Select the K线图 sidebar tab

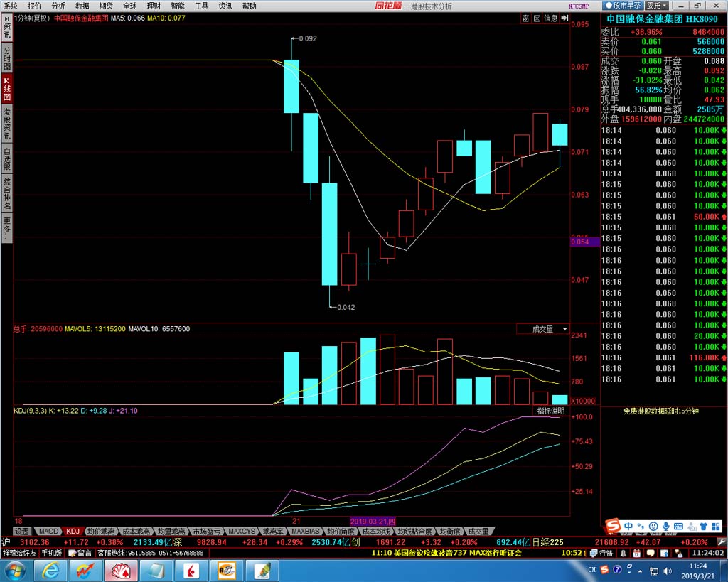7,89
